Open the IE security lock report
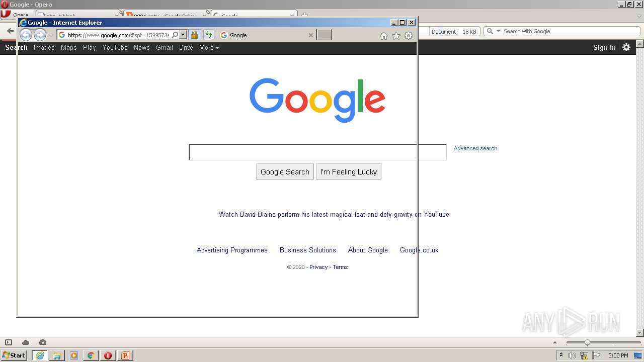644x362 pixels. [194, 35]
